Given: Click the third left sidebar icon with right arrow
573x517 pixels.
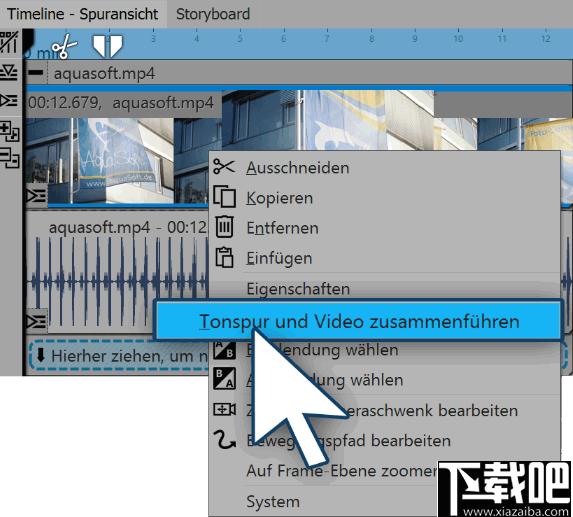Looking at the screenshot, I should tap(9, 100).
